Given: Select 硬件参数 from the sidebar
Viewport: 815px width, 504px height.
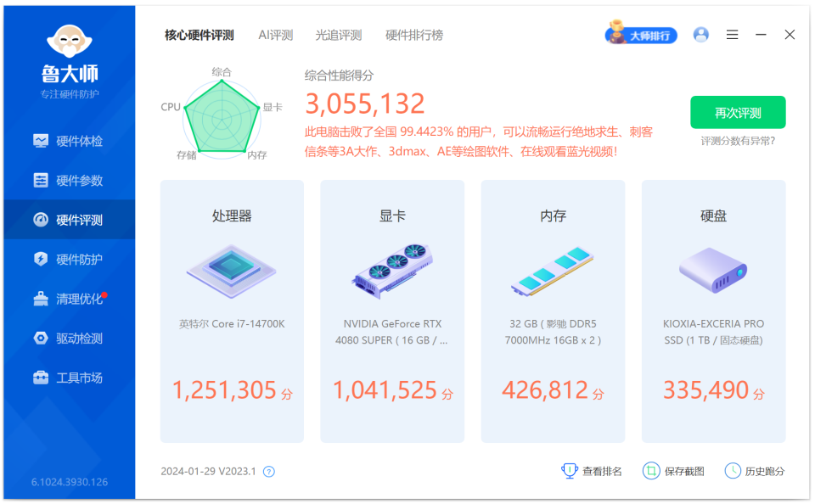Looking at the screenshot, I should coord(68,181).
